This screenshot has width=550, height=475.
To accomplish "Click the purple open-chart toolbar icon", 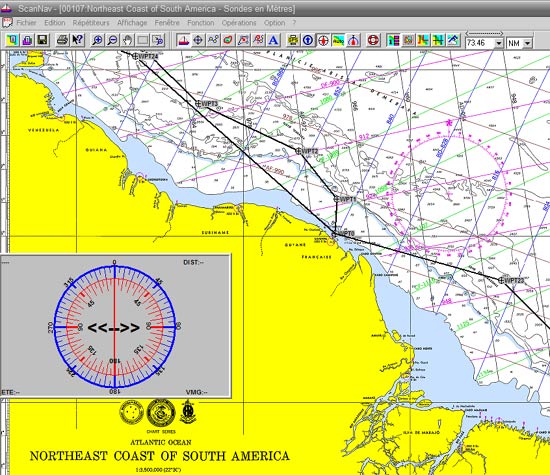I will point(28,40).
